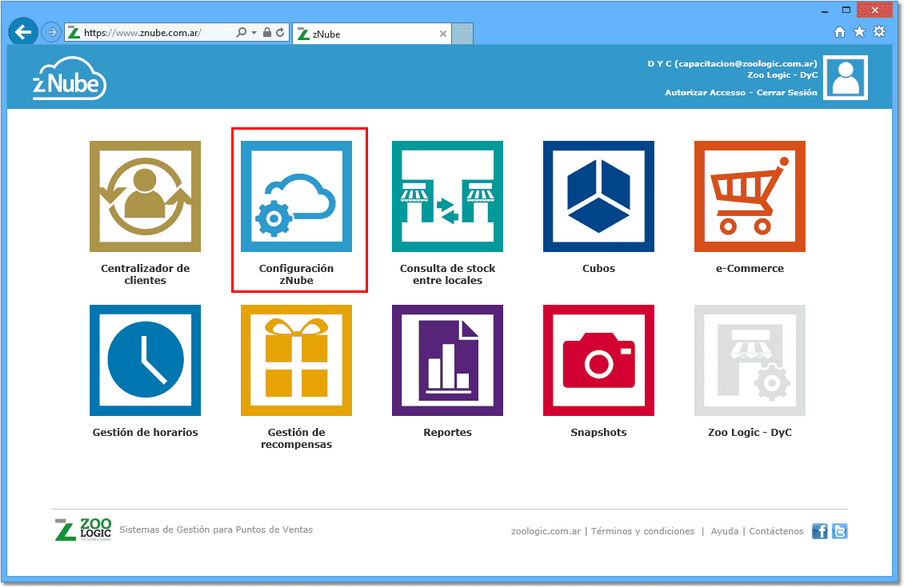Open the Twitter page icon
The width and height of the screenshot is (904, 588).
[x=839, y=531]
